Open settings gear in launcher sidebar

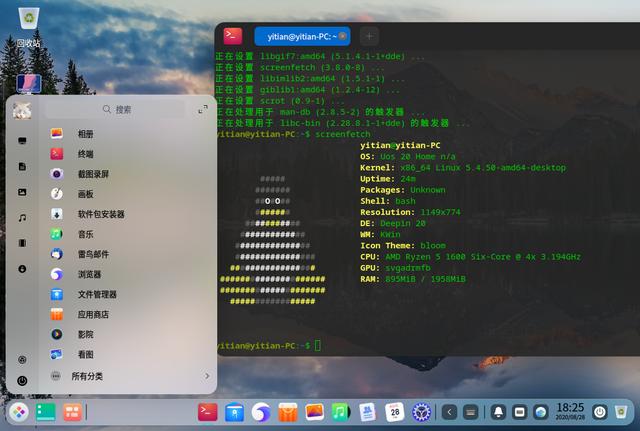click(22, 360)
